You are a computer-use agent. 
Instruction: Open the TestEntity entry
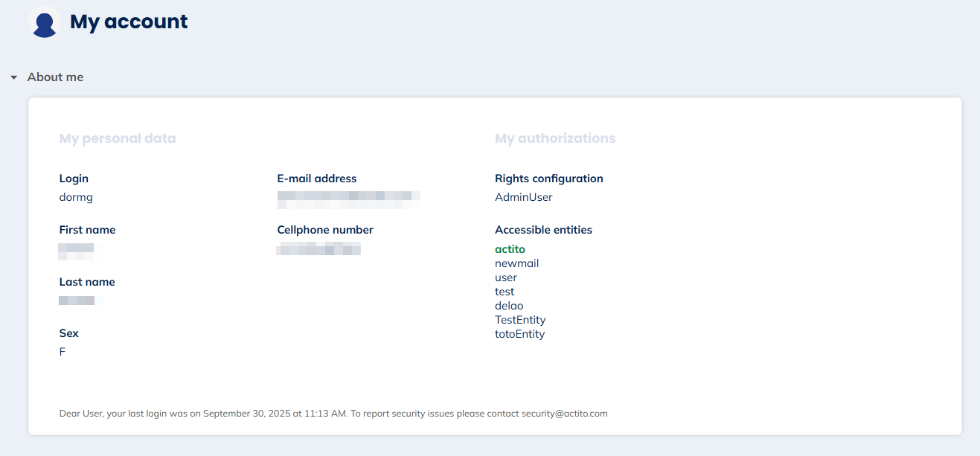(520, 320)
